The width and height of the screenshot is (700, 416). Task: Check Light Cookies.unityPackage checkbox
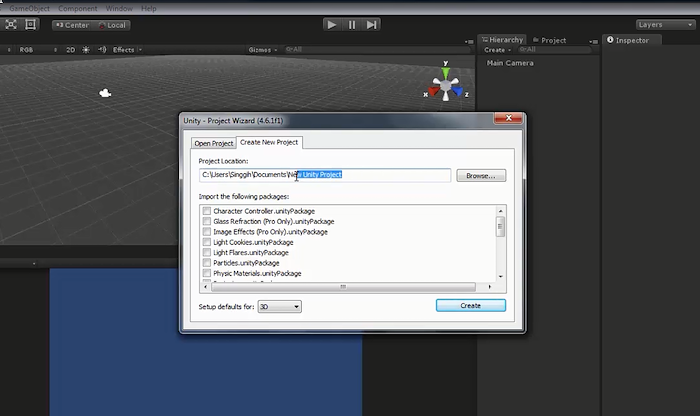pyautogui.click(x=207, y=242)
